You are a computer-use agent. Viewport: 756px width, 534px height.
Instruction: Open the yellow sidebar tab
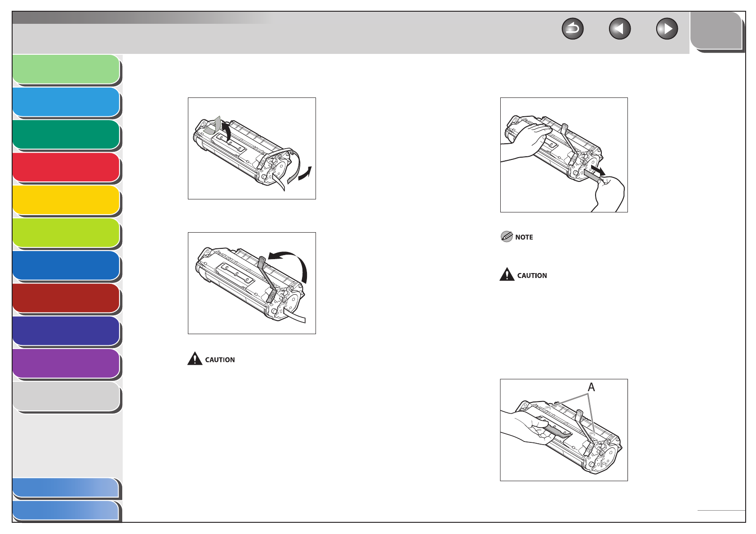click(66, 200)
